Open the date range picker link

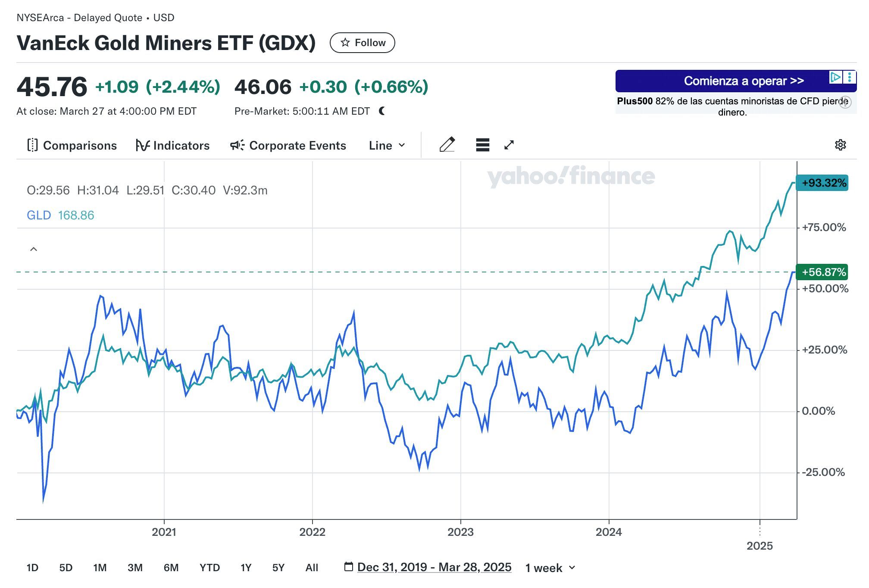pyautogui.click(x=434, y=567)
